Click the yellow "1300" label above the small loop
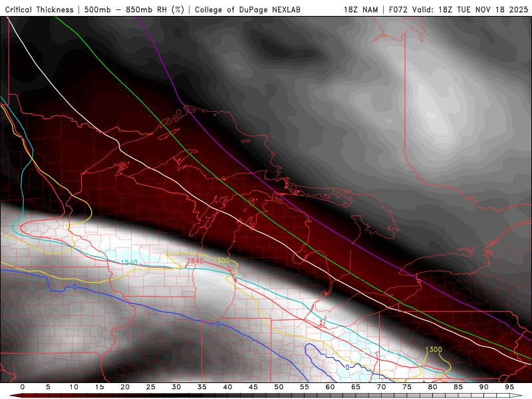This screenshot has height=399, width=532. click(x=434, y=350)
